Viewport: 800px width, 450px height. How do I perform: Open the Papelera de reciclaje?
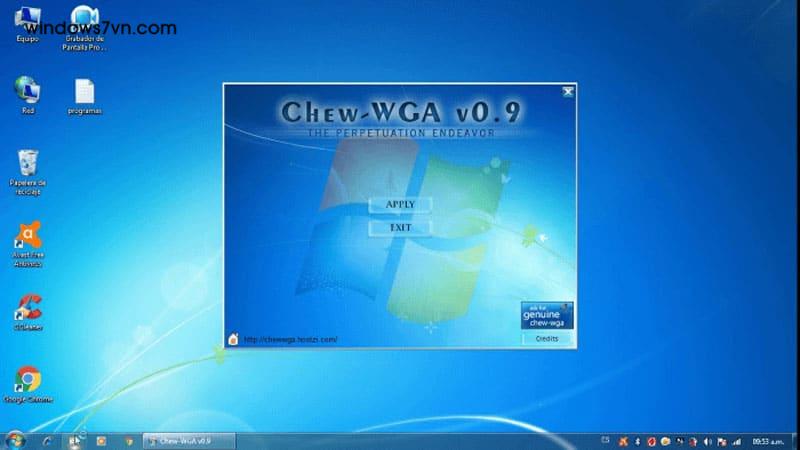point(28,165)
